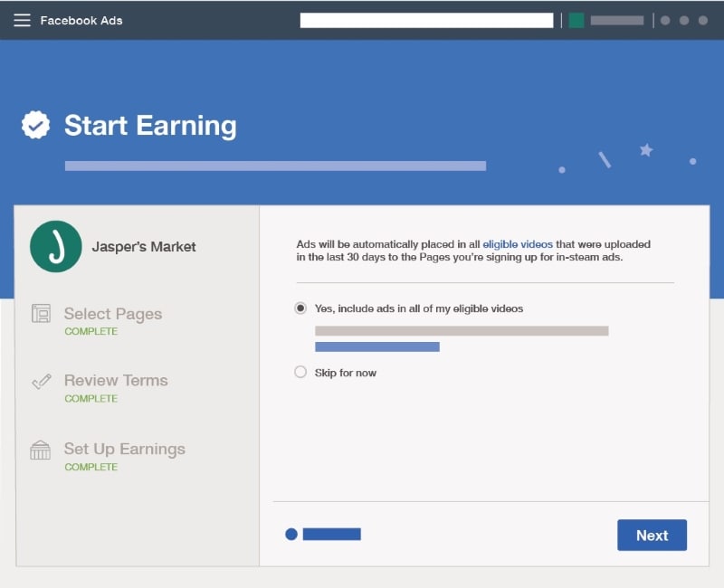Click the Skip for now label
Viewport: 724px width, 588px height.
pos(346,373)
